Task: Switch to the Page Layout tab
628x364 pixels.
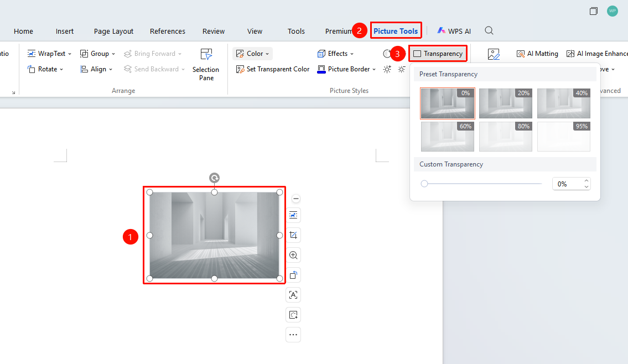Action: [x=114, y=31]
